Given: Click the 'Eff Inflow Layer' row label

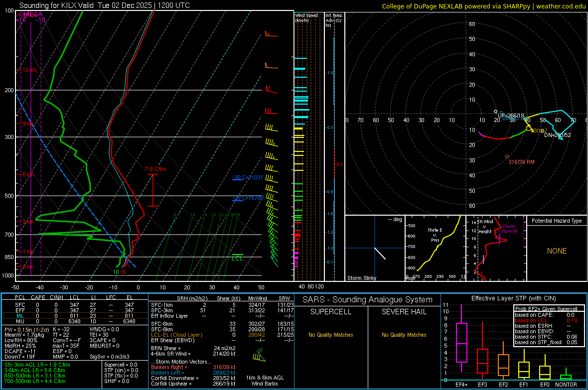Looking at the screenshot, I should click(169, 316).
